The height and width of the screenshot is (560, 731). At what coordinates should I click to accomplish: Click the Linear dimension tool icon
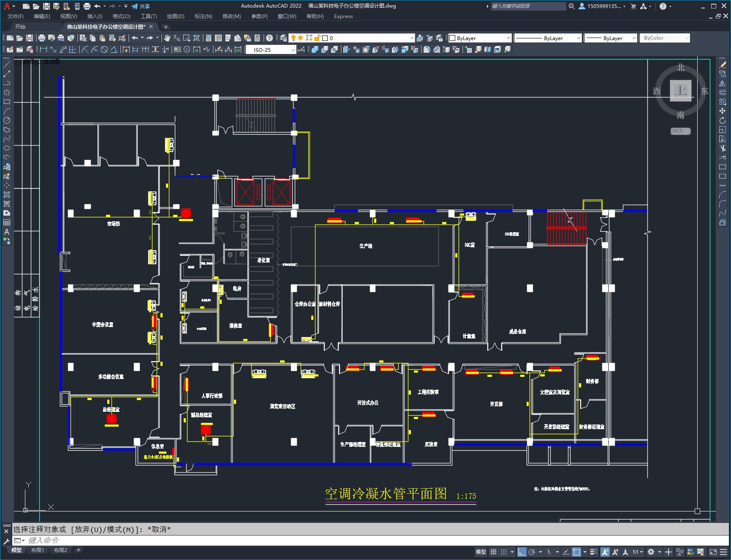pos(43,50)
